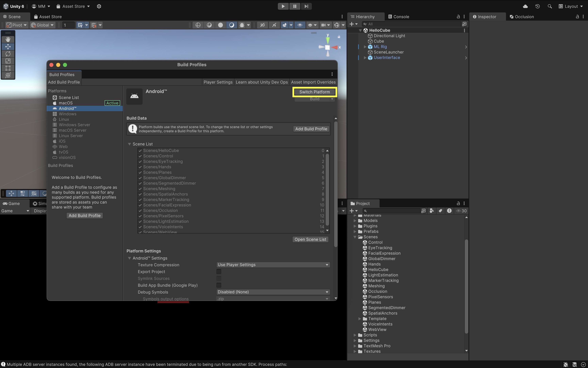
Task: Collapse the Scenes folder in Project
Action: (355, 237)
